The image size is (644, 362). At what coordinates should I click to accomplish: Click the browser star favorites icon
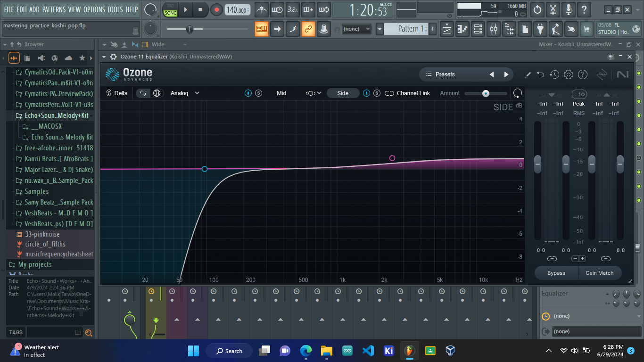pyautogui.click(x=82, y=58)
